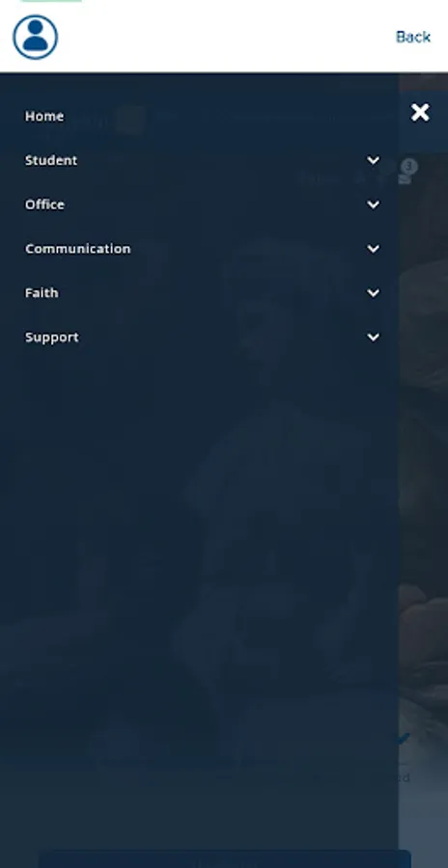Click the dimmed blue button at the bottom
Viewport: 448px width, 868px height.
coord(225,859)
